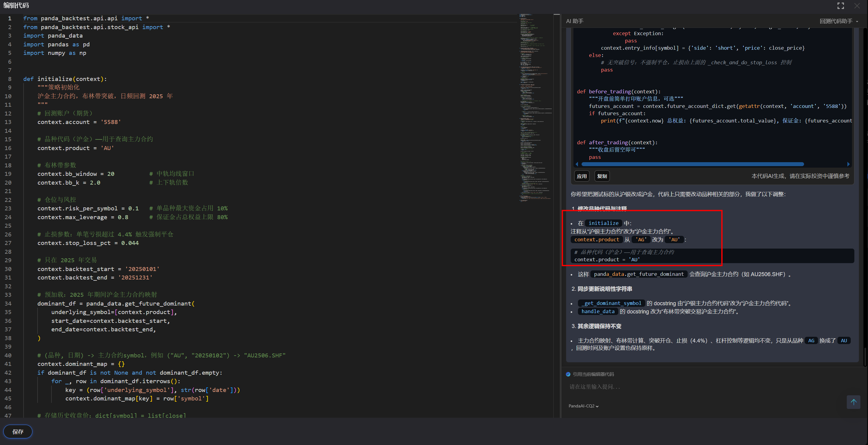868x445 pixels.
Task: Click the AI panel vertical scrollbar
Action: click(x=865, y=357)
